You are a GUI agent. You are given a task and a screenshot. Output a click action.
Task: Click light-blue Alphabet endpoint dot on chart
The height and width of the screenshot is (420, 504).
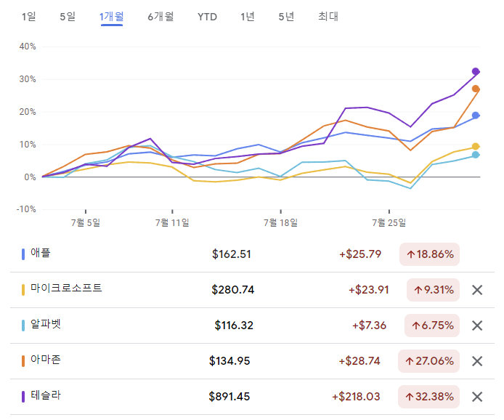(476, 155)
